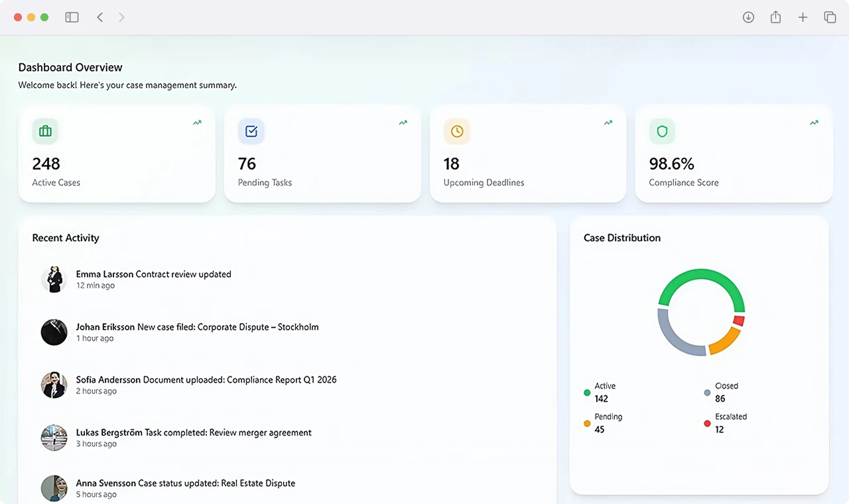Open the downloads icon in toolbar
This screenshot has height=504, width=849.
point(748,17)
